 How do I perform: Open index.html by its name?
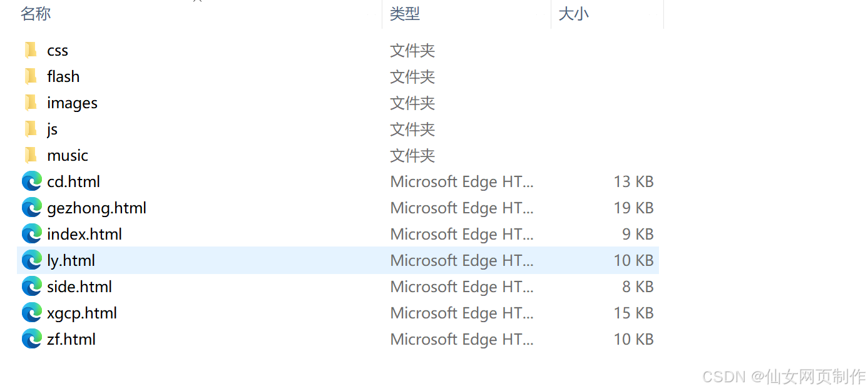(84, 233)
